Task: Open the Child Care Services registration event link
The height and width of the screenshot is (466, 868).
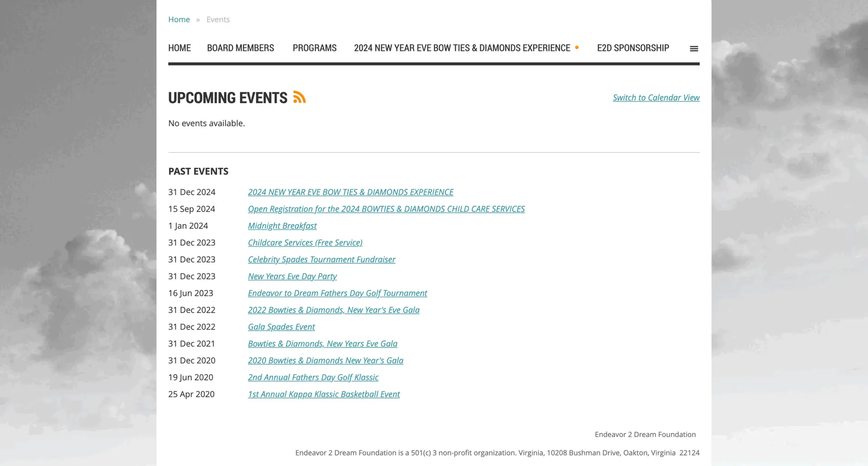Action: click(386, 209)
